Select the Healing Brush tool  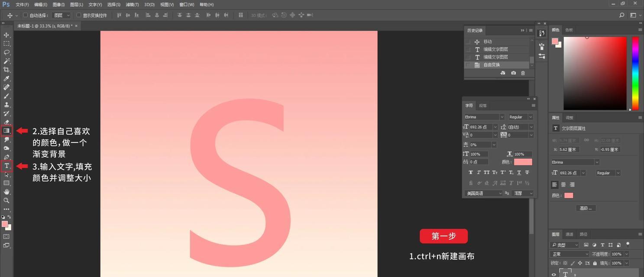tap(6, 87)
